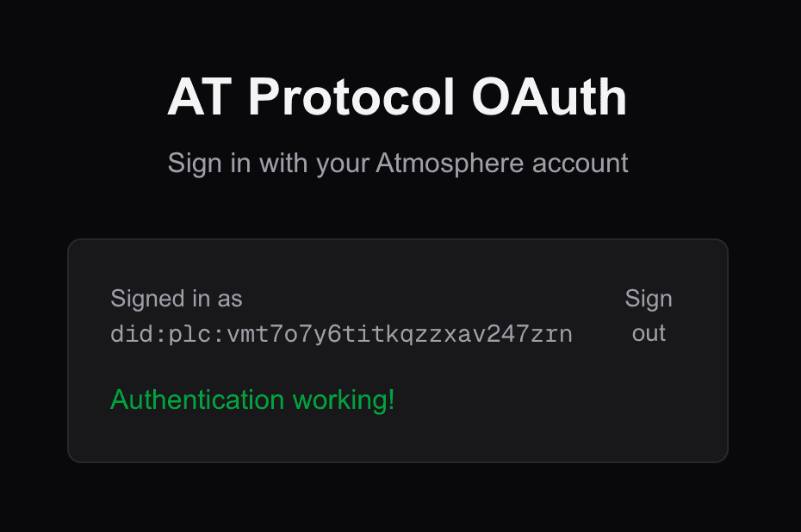Click the did:plc identifier string
Screen dimensions: 801x532
341,334
